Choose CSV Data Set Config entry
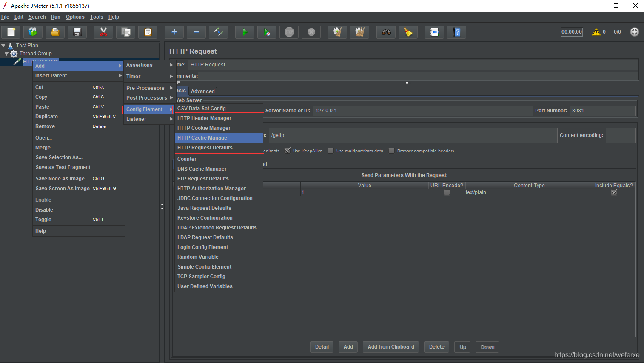The image size is (644, 363). pos(219,109)
